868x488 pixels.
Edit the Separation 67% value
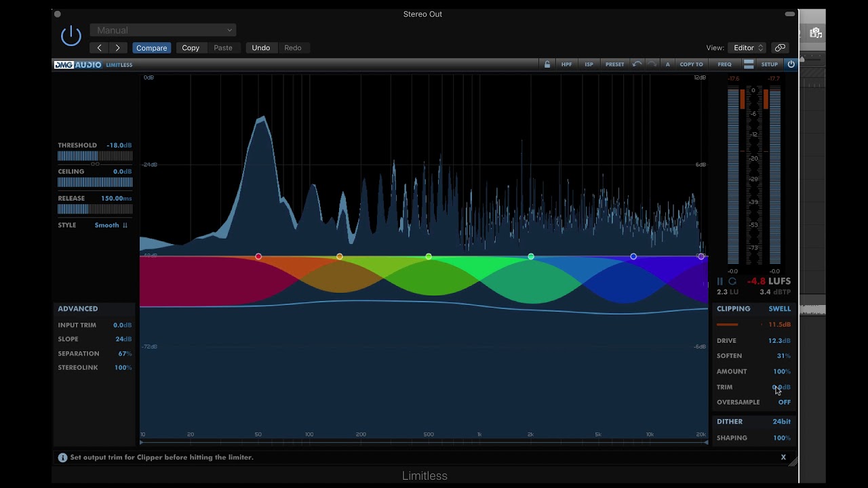(x=125, y=354)
